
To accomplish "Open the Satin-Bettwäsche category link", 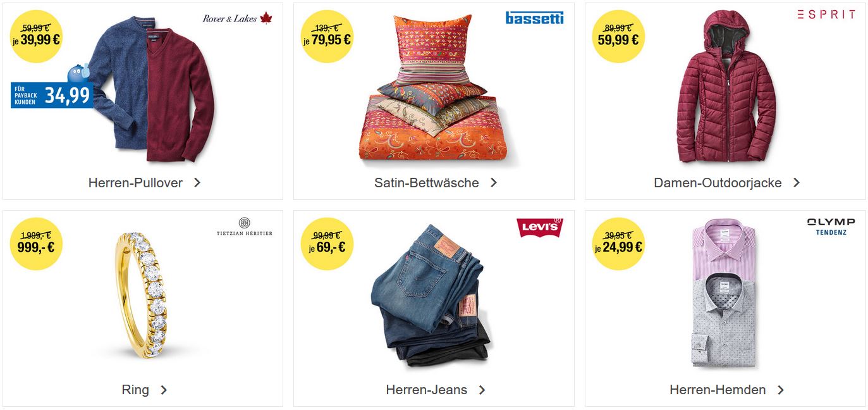I will [x=427, y=183].
